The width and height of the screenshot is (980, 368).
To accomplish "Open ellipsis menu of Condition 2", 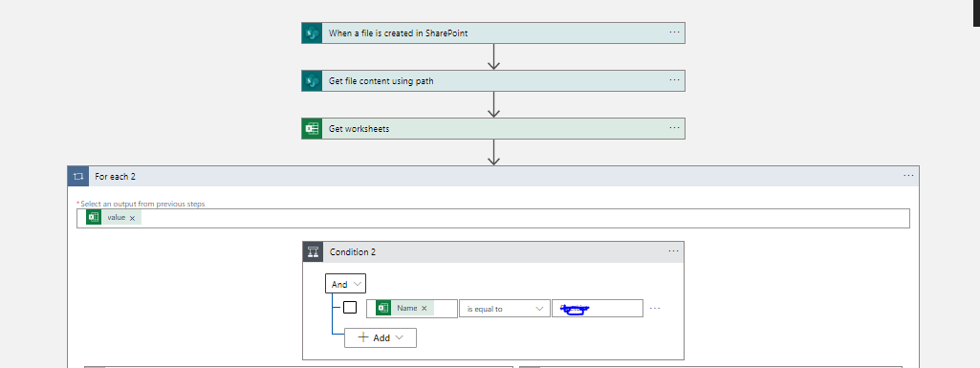I will pyautogui.click(x=673, y=251).
